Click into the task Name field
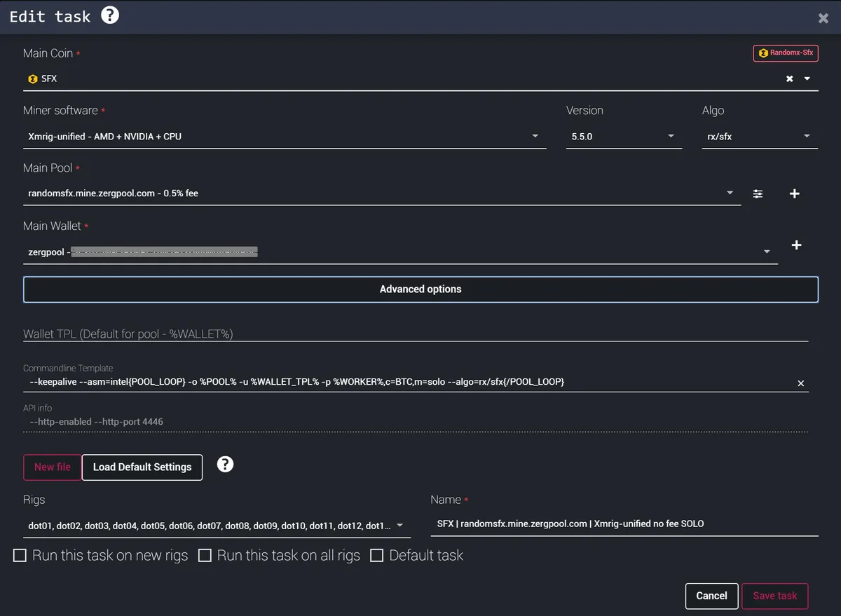 coord(624,523)
